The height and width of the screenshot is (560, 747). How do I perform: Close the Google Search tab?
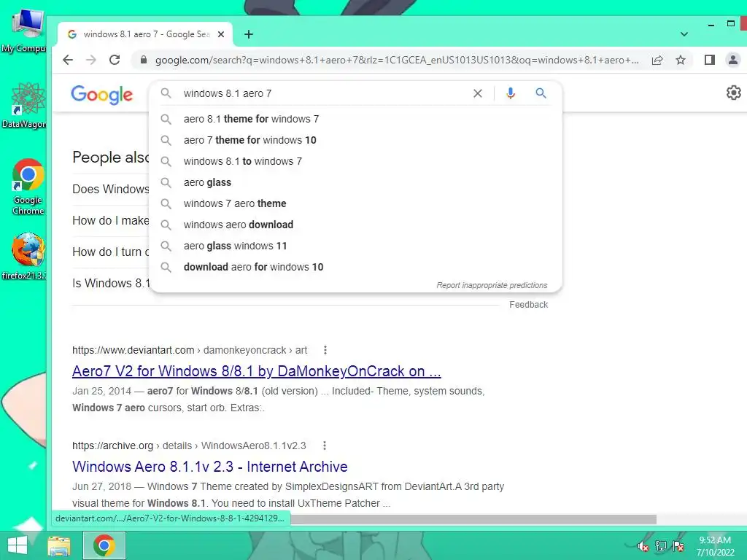coord(221,34)
